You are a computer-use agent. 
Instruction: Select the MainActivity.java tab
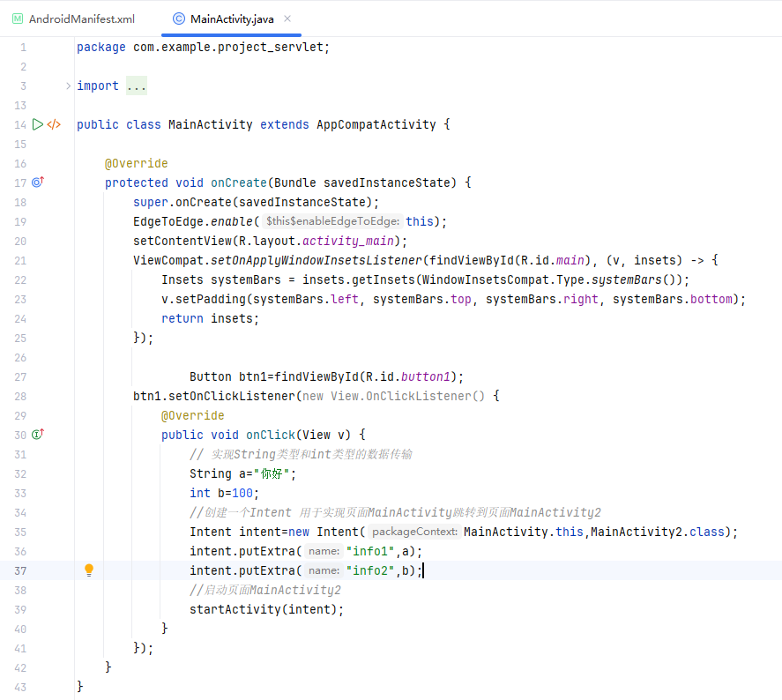pos(232,19)
